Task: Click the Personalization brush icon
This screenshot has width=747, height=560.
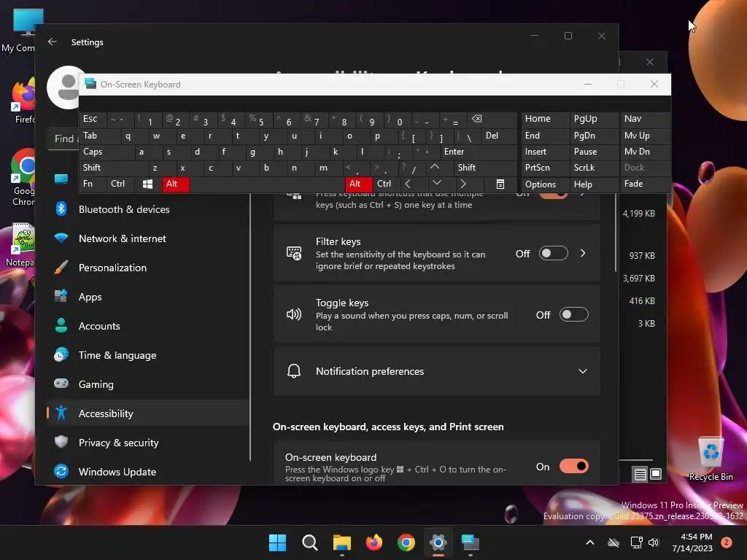Action: point(61,267)
